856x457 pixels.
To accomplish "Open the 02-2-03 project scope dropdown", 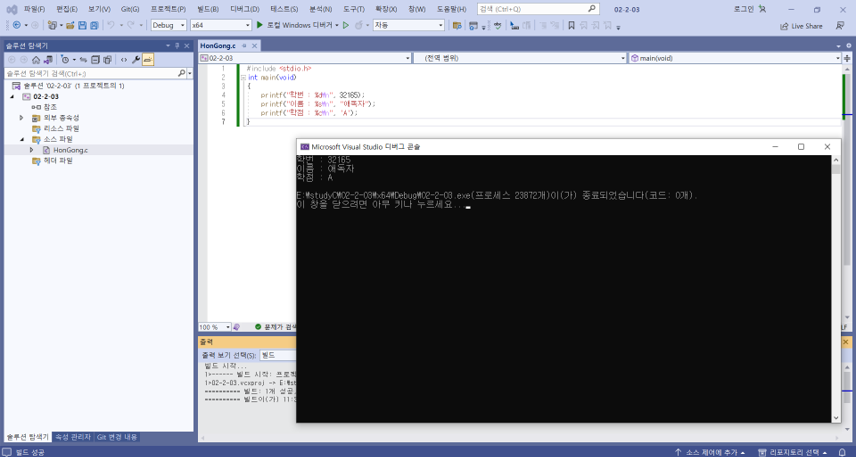I will point(305,58).
